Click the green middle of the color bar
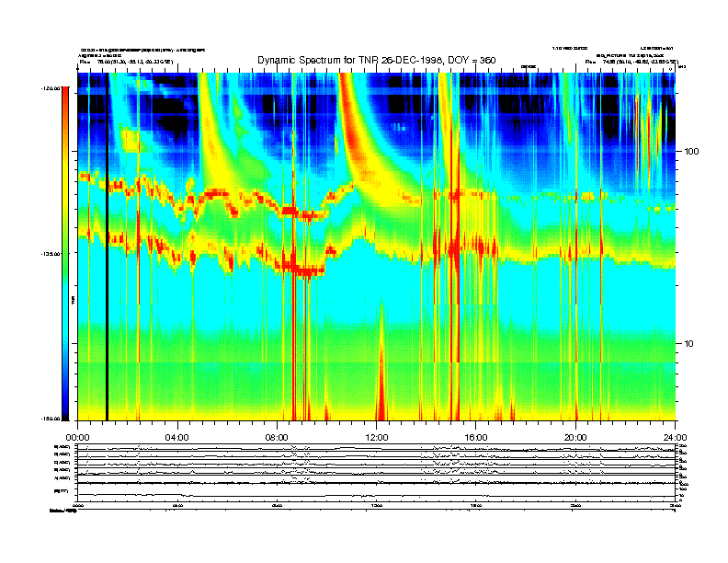Screen dimensions: 728x563 64,239
